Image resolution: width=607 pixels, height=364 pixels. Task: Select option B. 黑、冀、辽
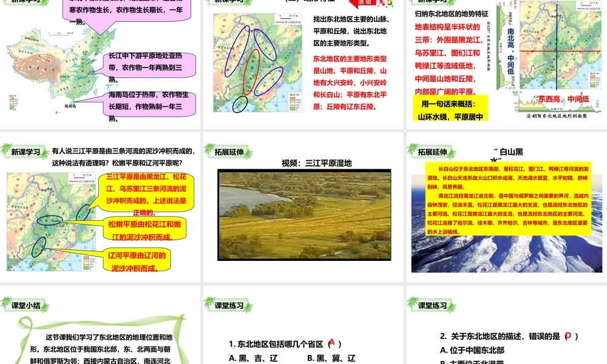click(331, 358)
